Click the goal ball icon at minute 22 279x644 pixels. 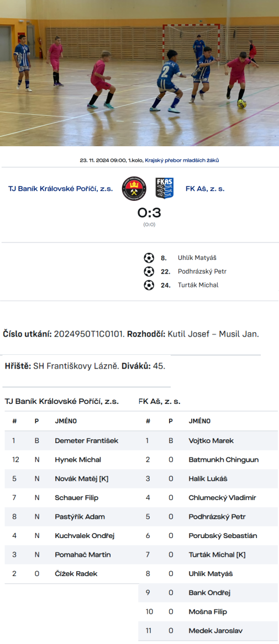149,272
